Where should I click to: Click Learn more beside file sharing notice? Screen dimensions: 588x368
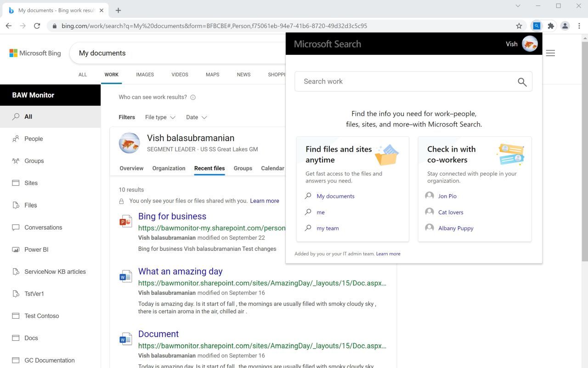pyautogui.click(x=265, y=201)
